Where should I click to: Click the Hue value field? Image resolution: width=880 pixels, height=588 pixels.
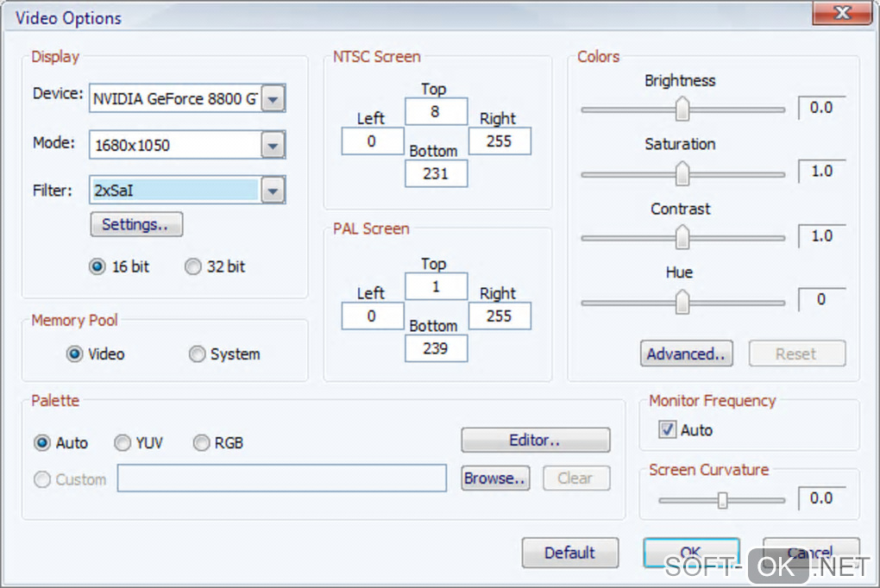[820, 300]
